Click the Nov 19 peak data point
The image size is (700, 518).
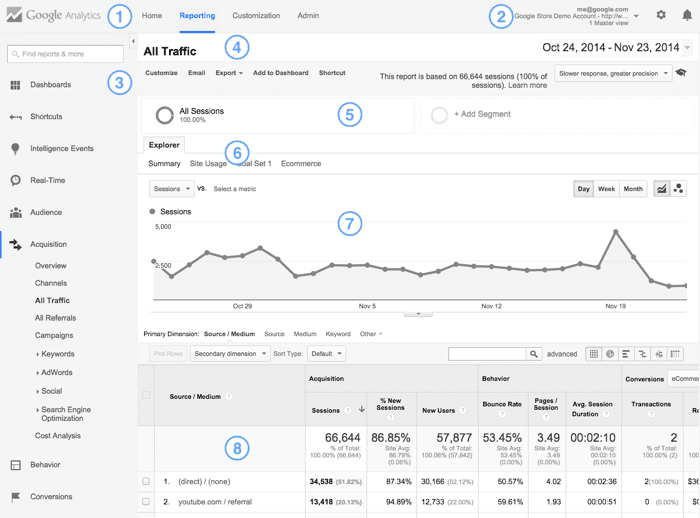tap(616, 232)
